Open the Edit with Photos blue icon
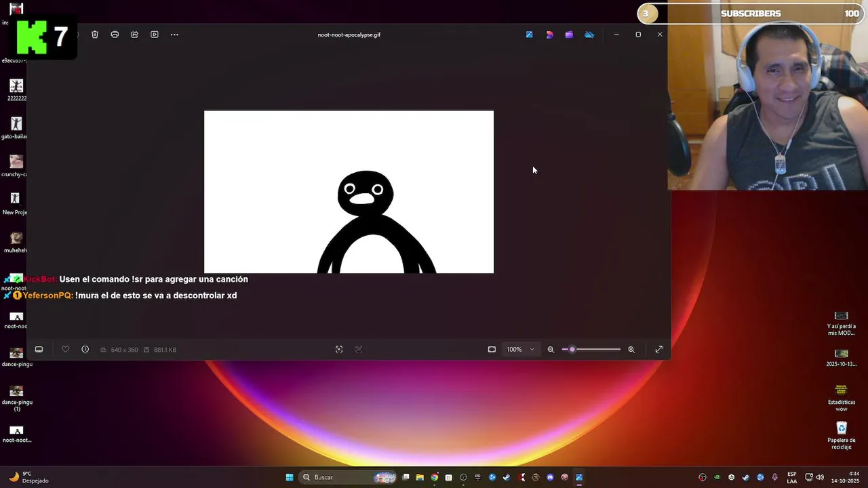Screen dimensions: 868x488 530,35
